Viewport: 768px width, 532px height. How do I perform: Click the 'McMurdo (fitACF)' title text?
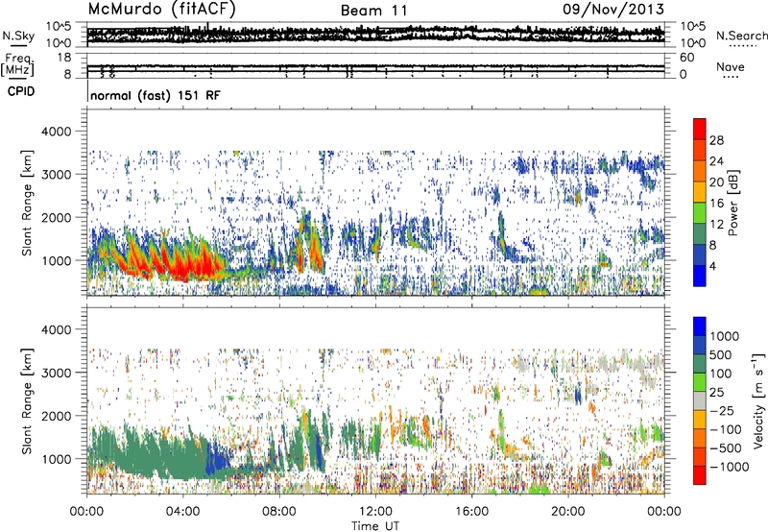[161, 10]
